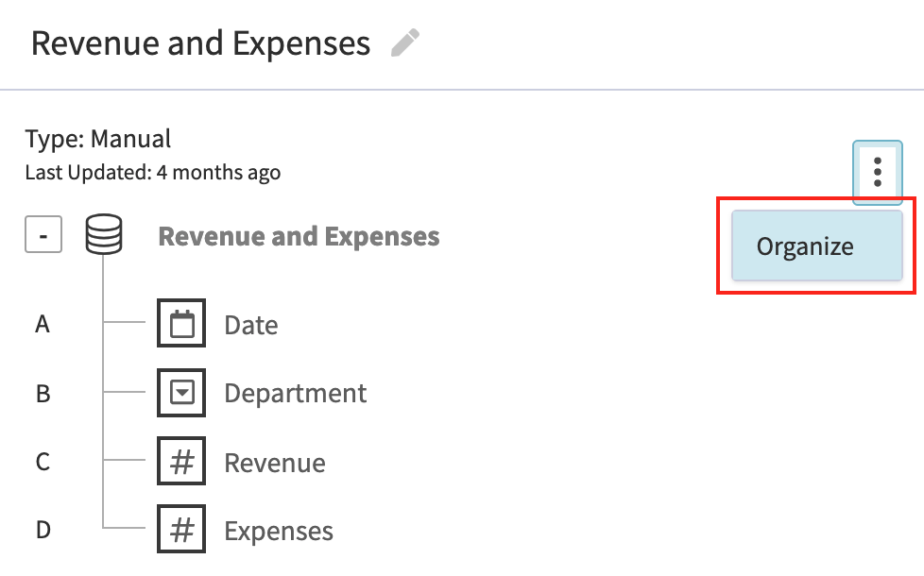The width and height of the screenshot is (924, 576).
Task: Click the Revenue and Expenses dataset title
Action: (x=299, y=236)
